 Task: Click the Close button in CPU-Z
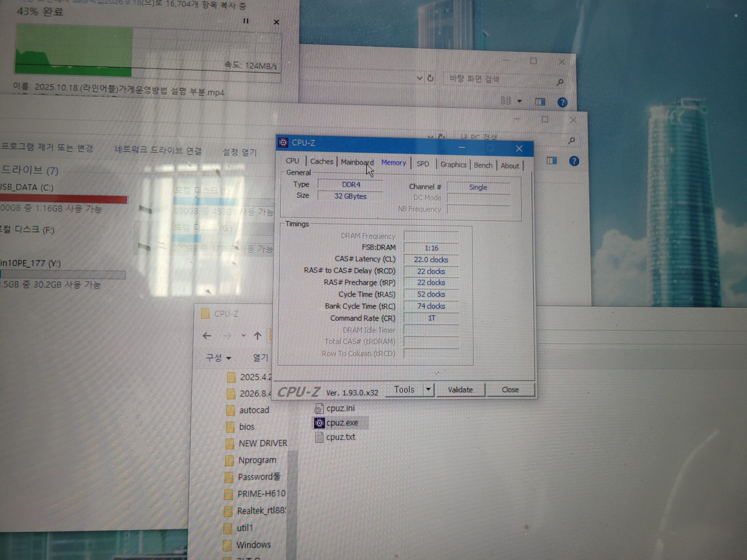coord(510,390)
